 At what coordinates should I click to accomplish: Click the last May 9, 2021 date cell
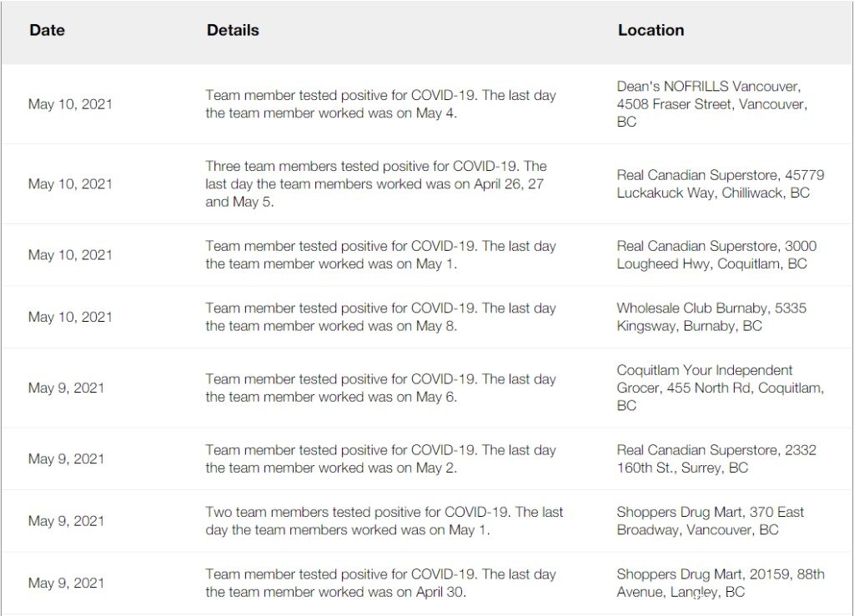[66, 583]
